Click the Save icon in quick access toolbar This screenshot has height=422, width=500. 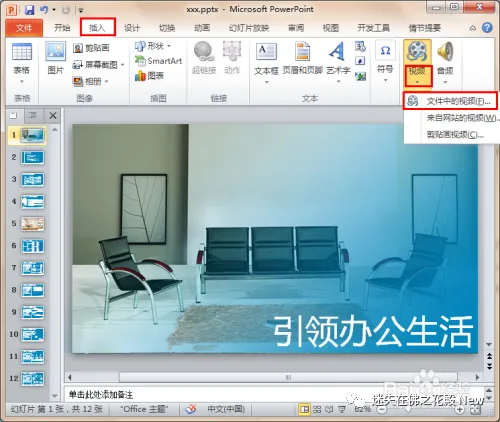click(x=29, y=10)
